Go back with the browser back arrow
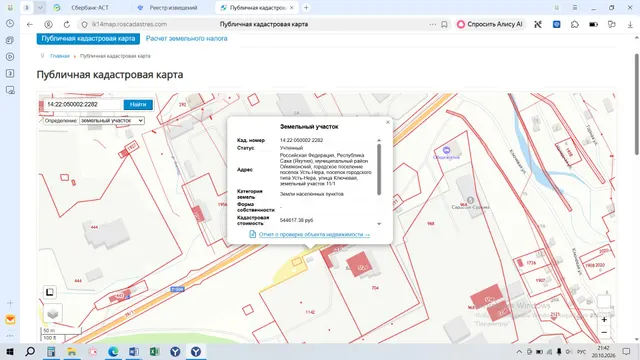640x360 pixels. point(30,24)
